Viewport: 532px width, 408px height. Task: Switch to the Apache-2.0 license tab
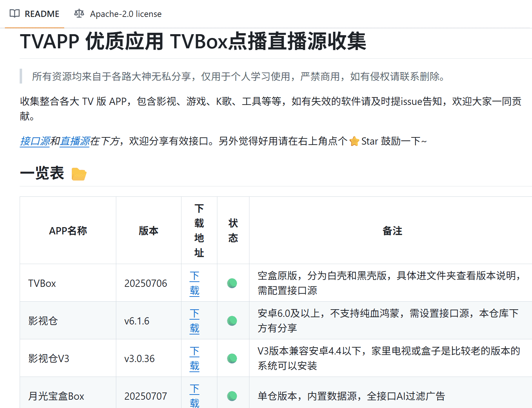pos(118,14)
